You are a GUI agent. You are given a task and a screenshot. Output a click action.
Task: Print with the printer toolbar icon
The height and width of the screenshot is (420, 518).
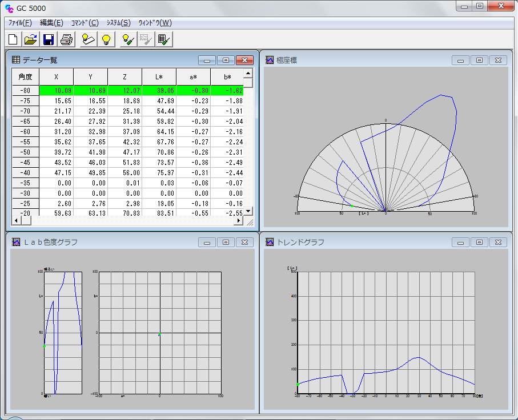[67, 39]
